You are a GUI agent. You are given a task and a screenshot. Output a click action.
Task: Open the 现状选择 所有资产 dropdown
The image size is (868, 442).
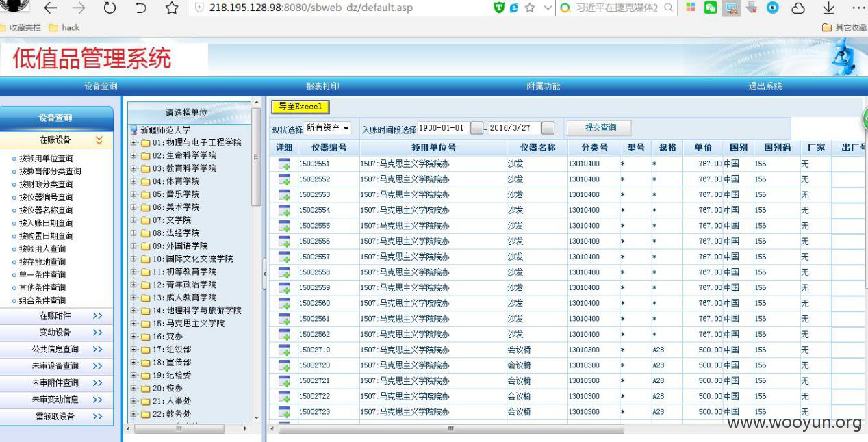327,128
